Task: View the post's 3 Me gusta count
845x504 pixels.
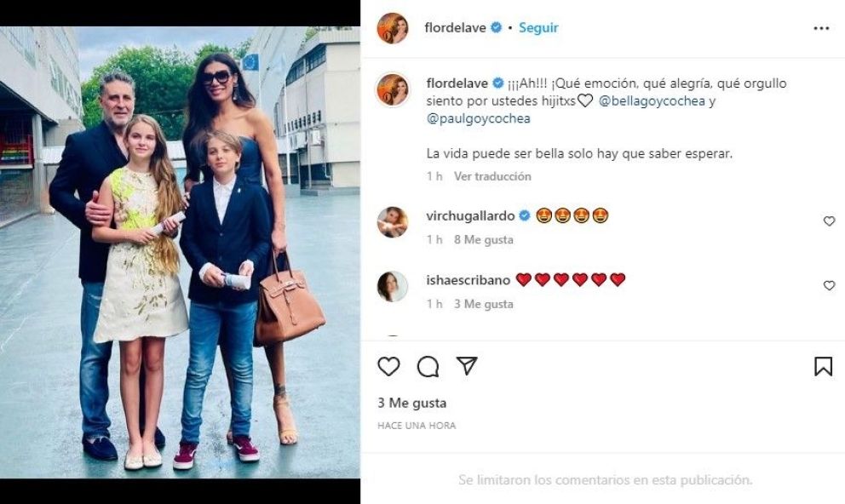Action: 412,403
